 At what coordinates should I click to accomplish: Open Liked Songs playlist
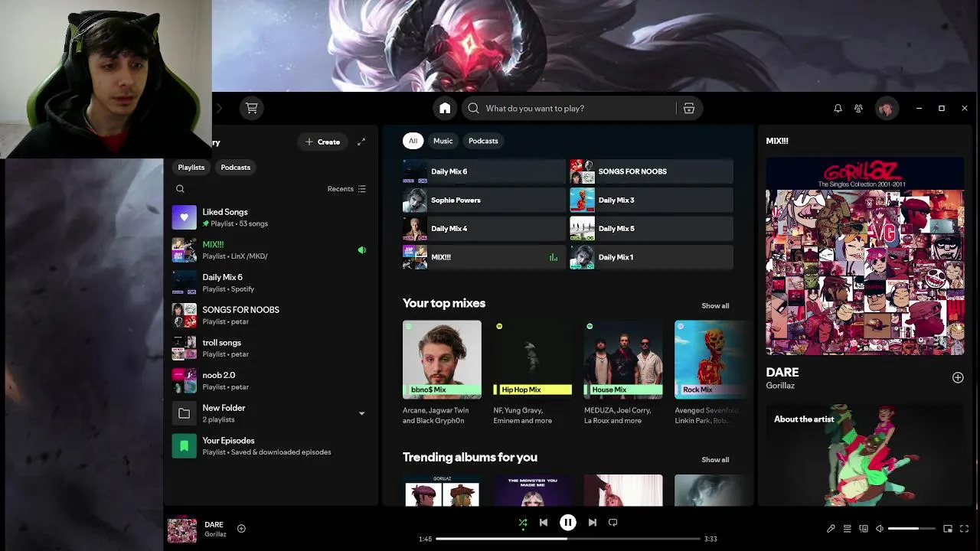(x=269, y=217)
